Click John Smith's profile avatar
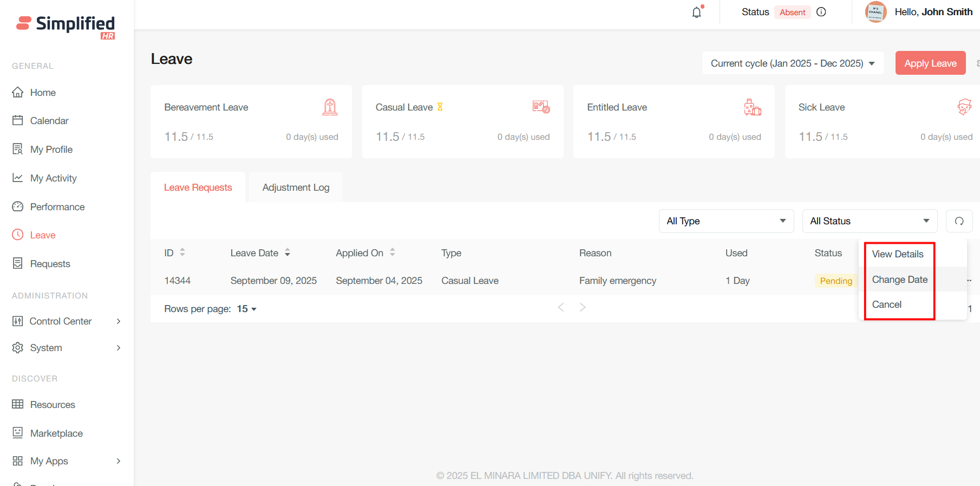Image resolution: width=980 pixels, height=486 pixels. point(875,12)
